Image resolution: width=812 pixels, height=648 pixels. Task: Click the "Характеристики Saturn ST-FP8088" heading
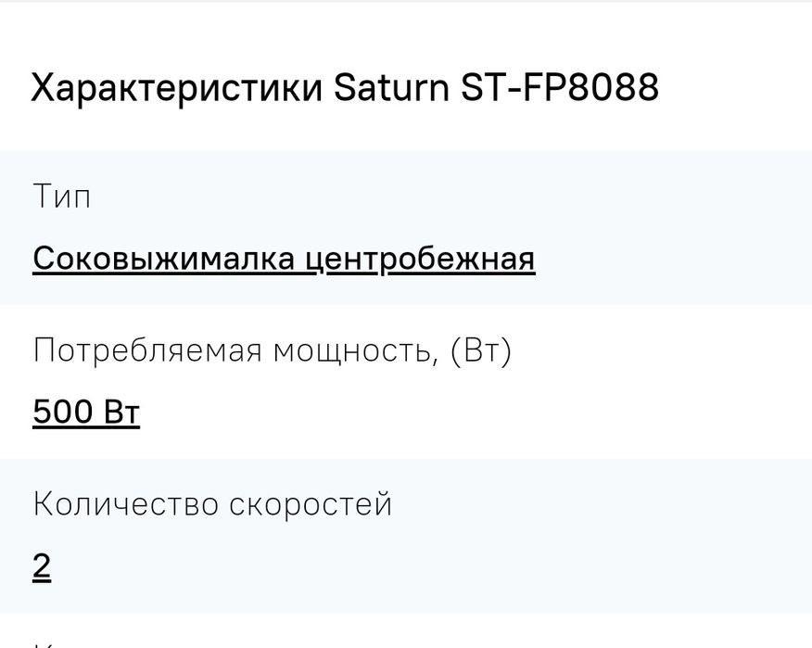(345, 88)
